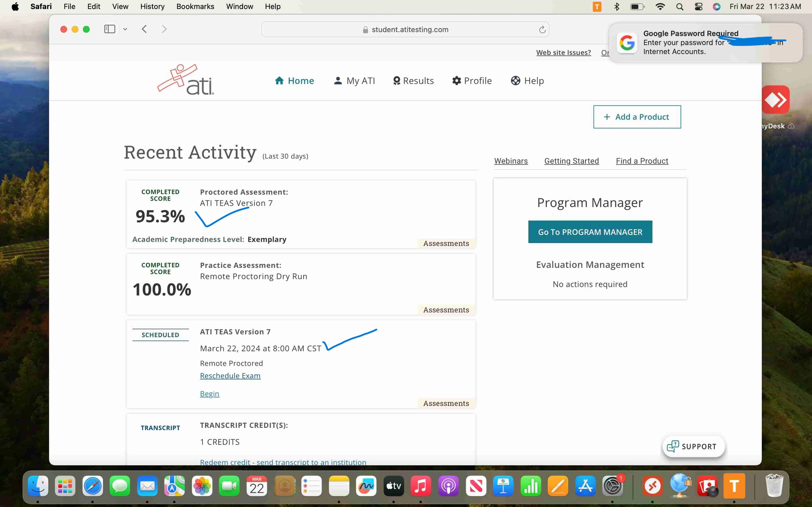
Task: Click the Add a Product button
Action: click(637, 117)
